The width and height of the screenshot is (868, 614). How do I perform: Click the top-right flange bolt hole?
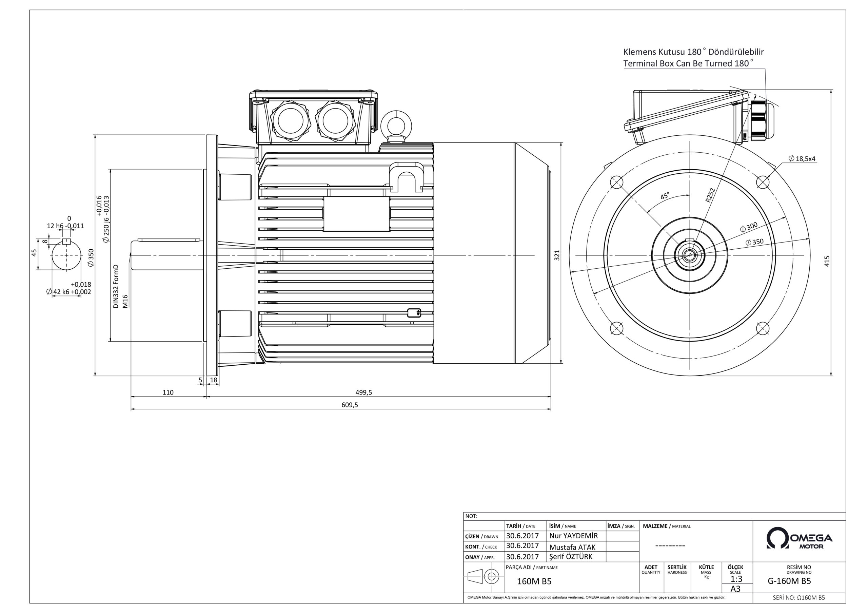[763, 183]
